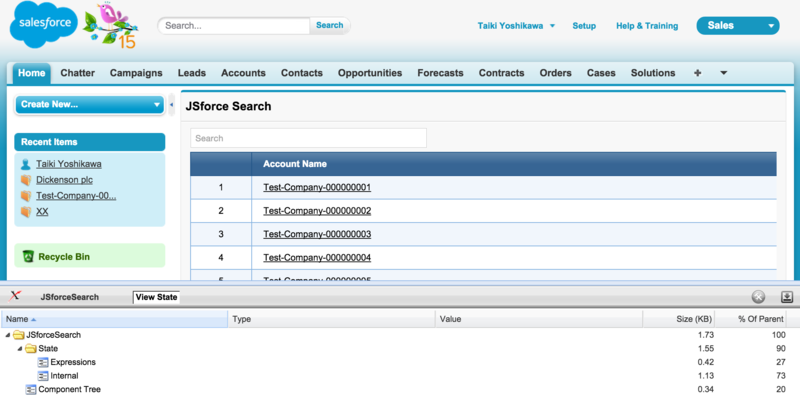
Task: Collapse the State tree node
Action: coord(20,349)
